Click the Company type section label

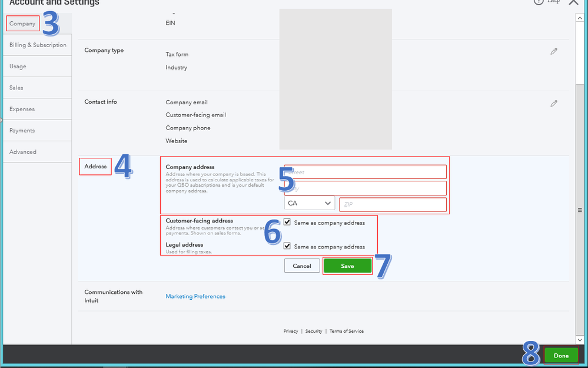(104, 50)
